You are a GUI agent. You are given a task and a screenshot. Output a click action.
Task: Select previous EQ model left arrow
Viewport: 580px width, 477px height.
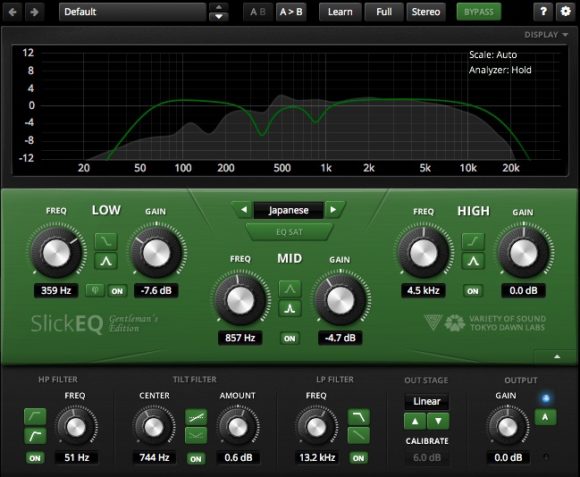point(243,210)
